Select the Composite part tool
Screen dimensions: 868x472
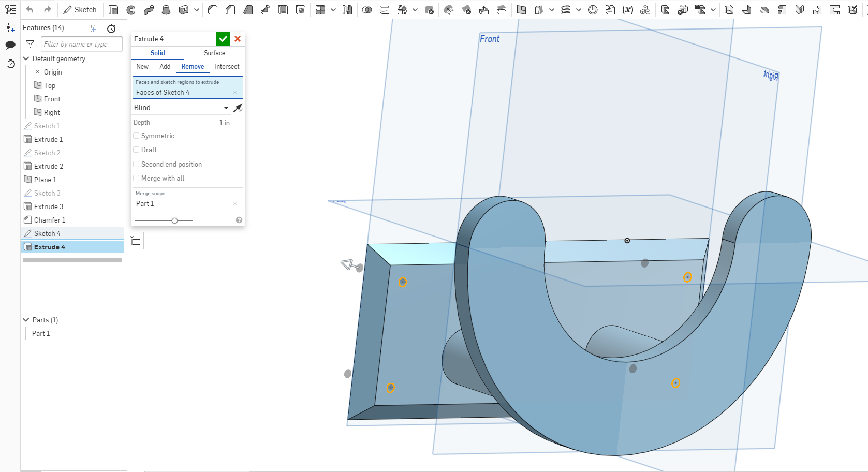645,10
